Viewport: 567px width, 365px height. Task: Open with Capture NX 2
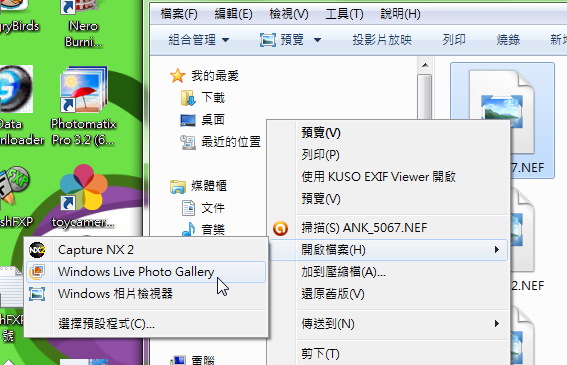tap(146, 250)
